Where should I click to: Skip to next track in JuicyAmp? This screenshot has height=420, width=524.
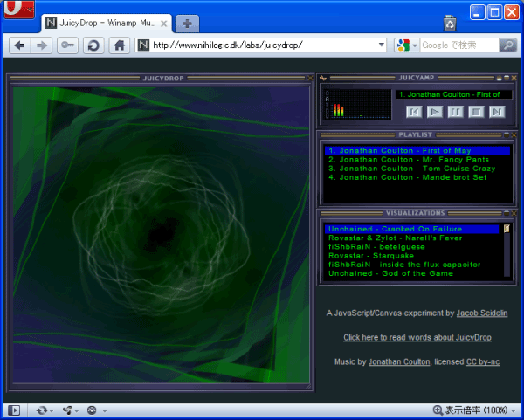click(497, 112)
